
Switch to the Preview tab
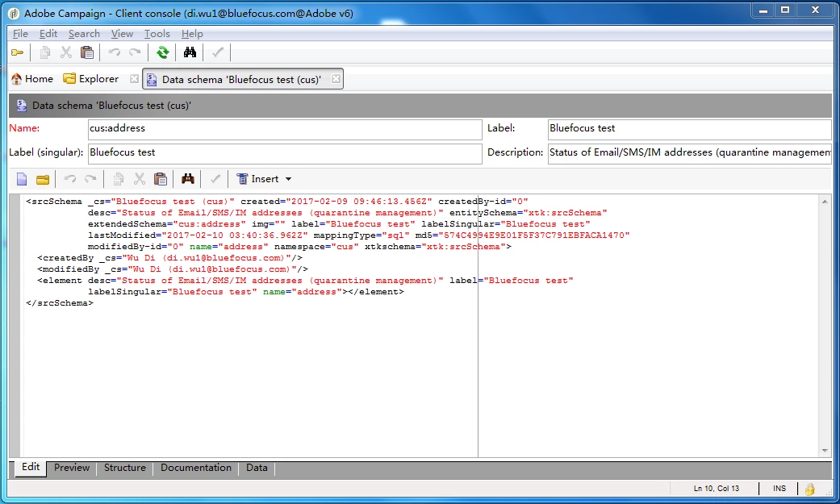(72, 468)
